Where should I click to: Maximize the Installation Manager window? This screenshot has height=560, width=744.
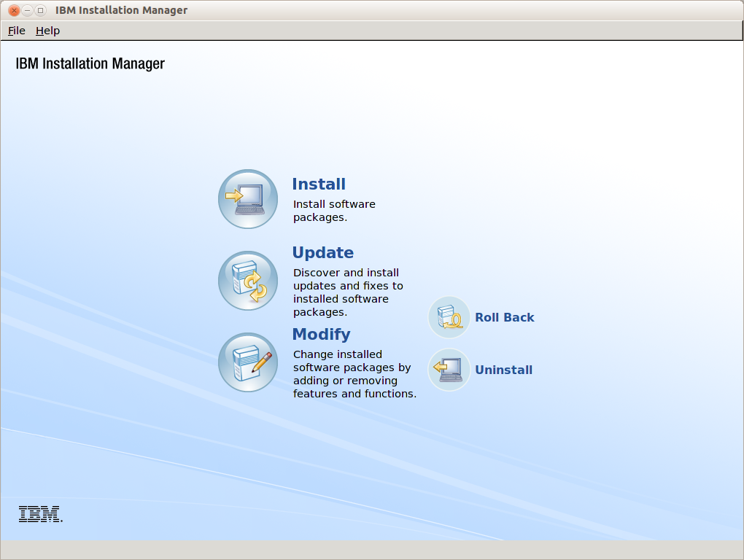coord(40,10)
